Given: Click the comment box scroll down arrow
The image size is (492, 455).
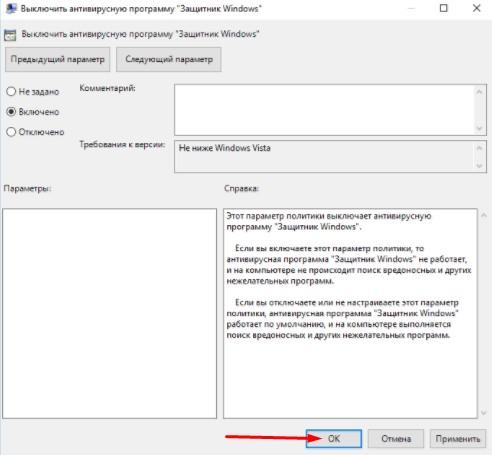Looking at the screenshot, I should (480, 128).
